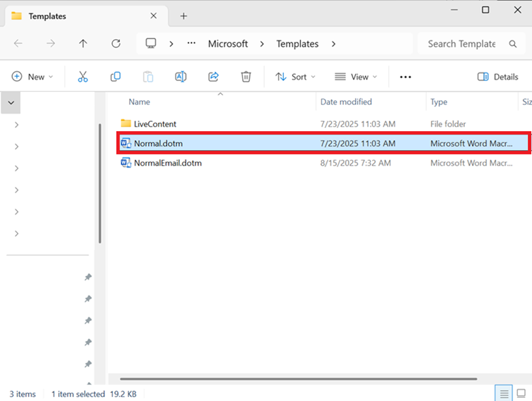Click the Share icon
Screen dimensions: 532x401
(213, 76)
